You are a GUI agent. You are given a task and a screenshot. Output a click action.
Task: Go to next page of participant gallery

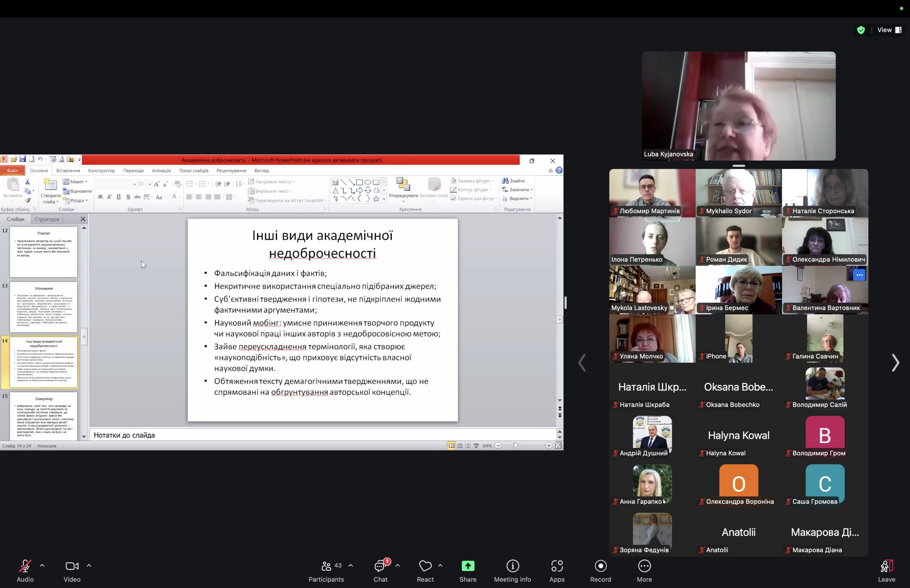[x=895, y=363]
